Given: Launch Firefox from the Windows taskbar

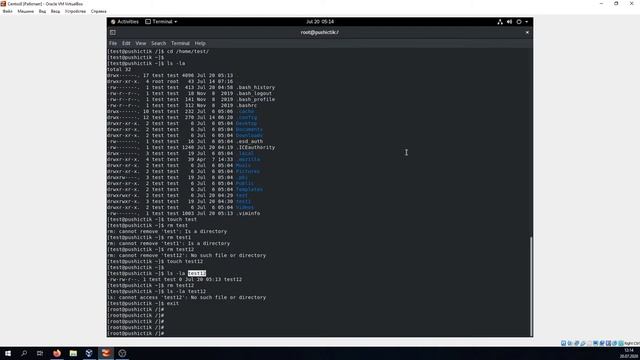Looking at the screenshot, I should click(57, 353).
